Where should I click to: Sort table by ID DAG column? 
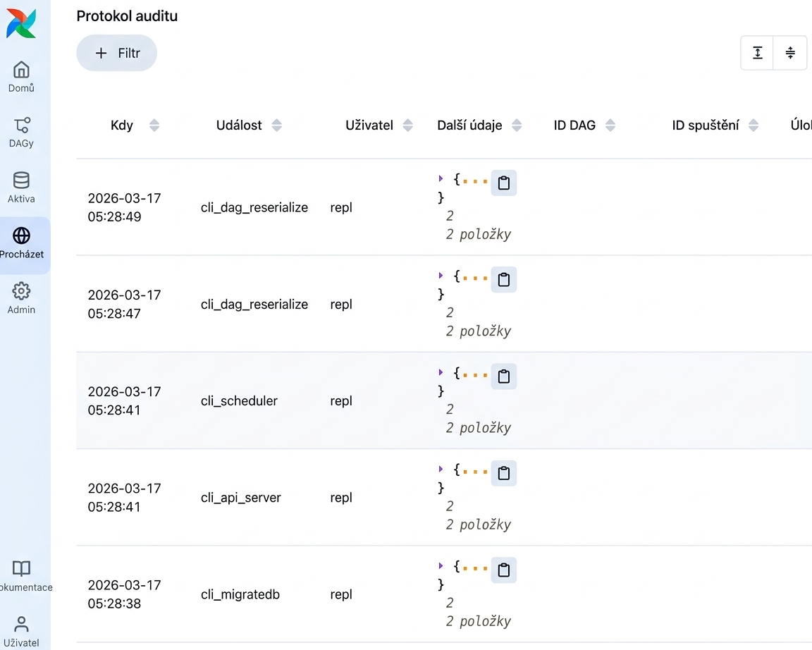click(610, 125)
